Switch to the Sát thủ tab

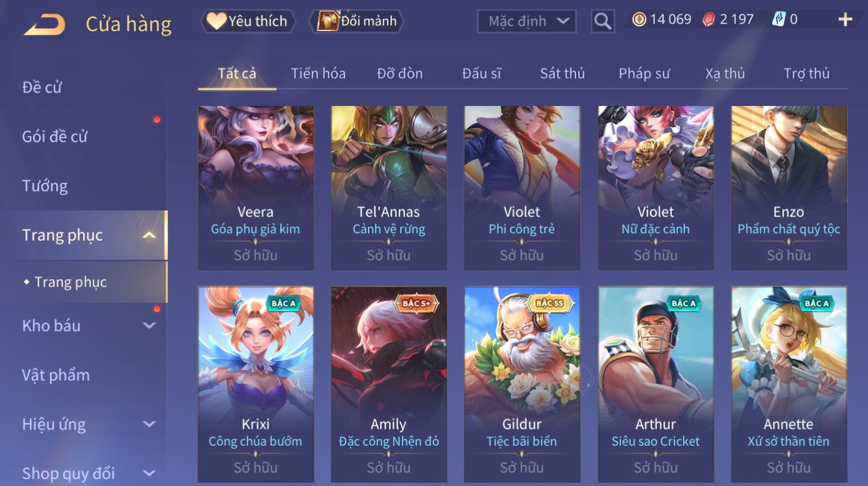(562, 74)
